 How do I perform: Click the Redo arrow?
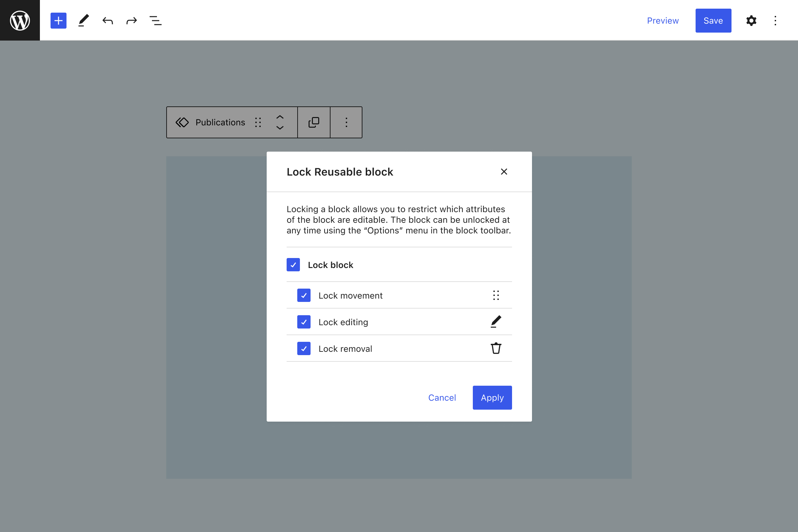[x=132, y=21]
